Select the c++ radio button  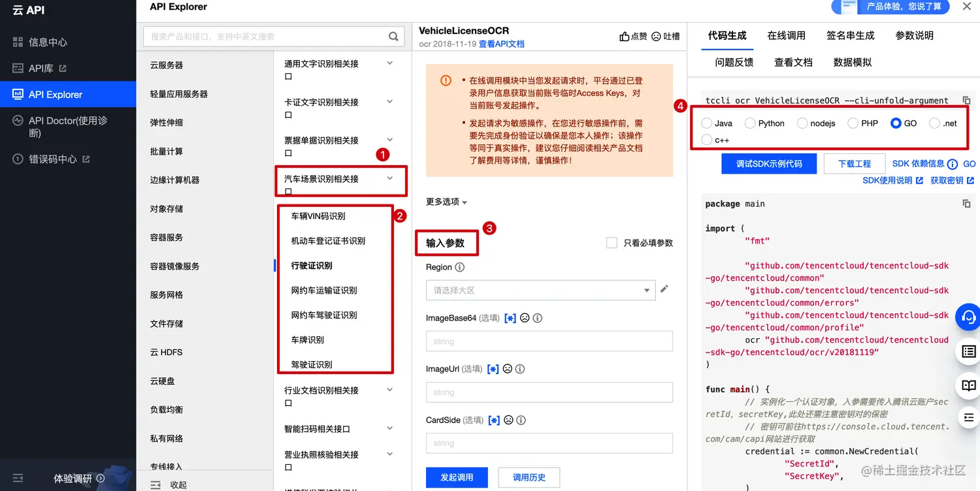click(x=706, y=139)
